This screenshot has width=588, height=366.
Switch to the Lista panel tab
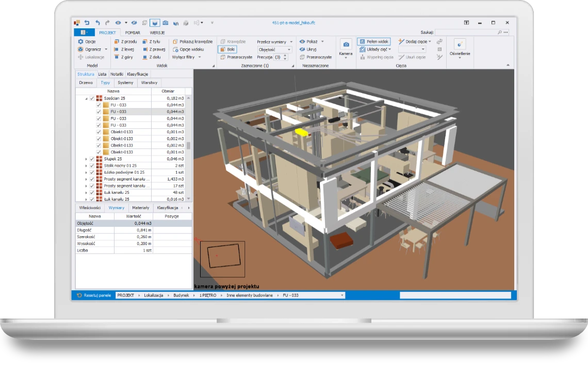102,74
